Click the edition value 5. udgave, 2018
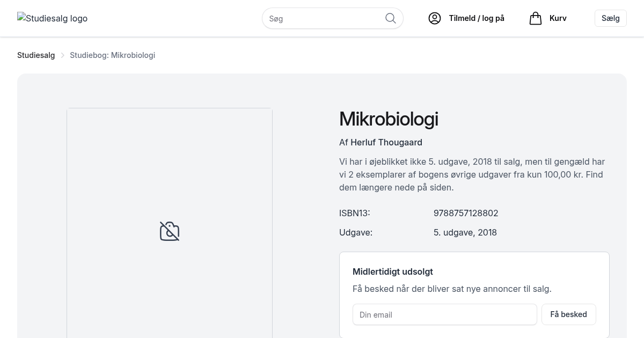The image size is (644, 338). pos(465,232)
